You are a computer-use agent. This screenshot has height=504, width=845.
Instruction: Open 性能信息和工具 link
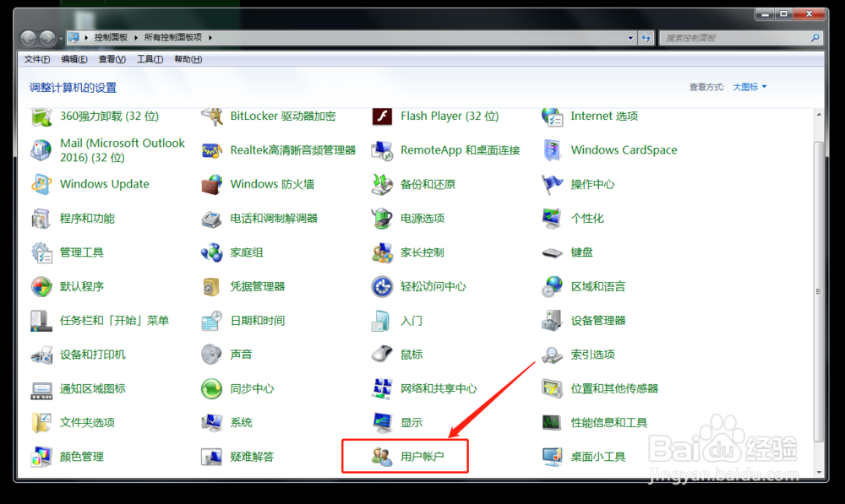(609, 423)
